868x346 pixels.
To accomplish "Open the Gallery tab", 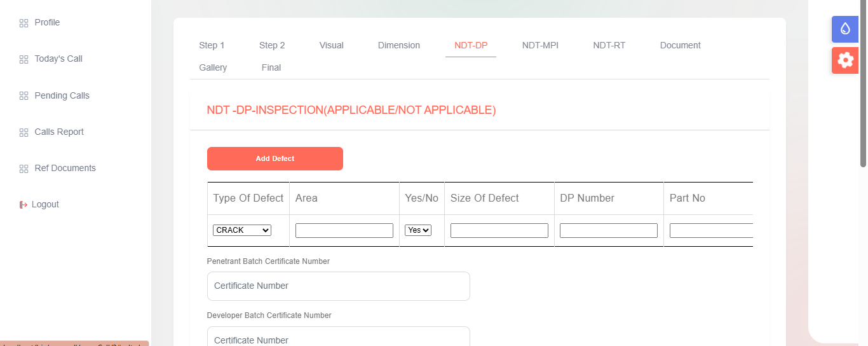I will [213, 67].
